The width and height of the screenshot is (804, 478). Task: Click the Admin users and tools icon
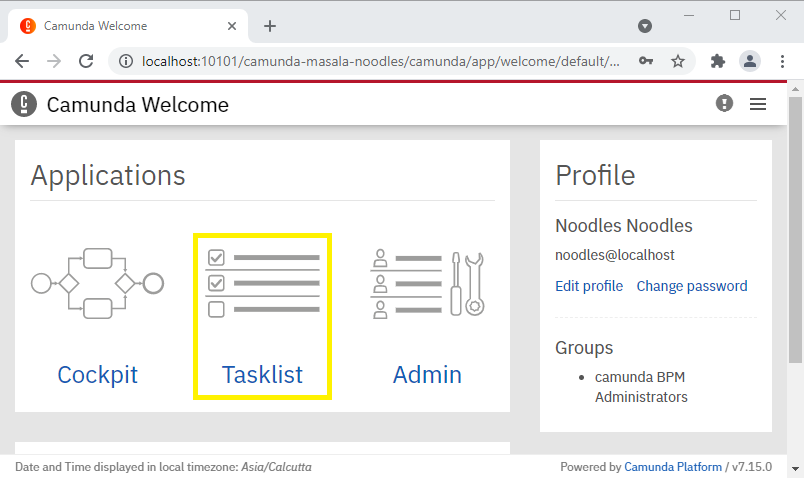click(x=427, y=284)
